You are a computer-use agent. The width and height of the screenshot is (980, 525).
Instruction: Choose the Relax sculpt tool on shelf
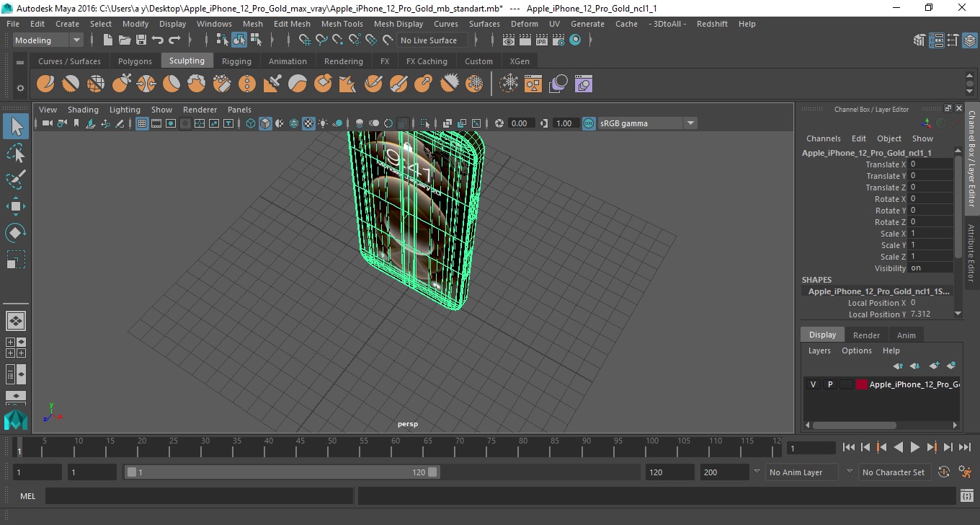pos(96,84)
